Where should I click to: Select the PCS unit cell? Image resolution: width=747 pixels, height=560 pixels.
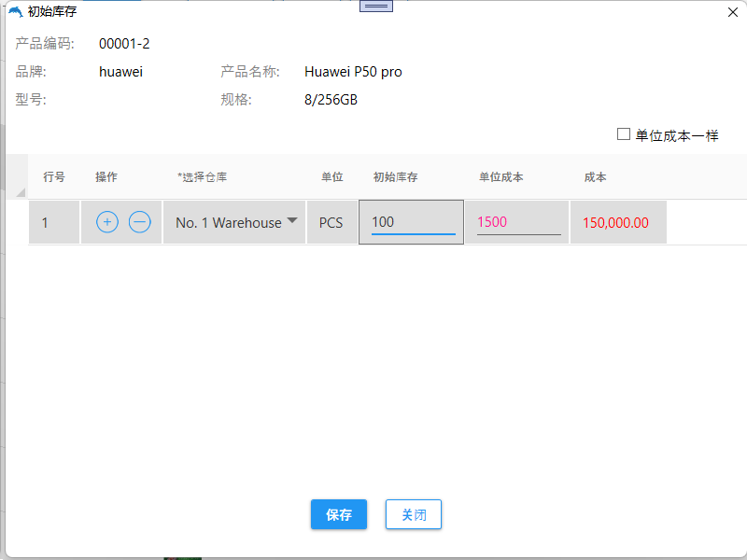[331, 223]
